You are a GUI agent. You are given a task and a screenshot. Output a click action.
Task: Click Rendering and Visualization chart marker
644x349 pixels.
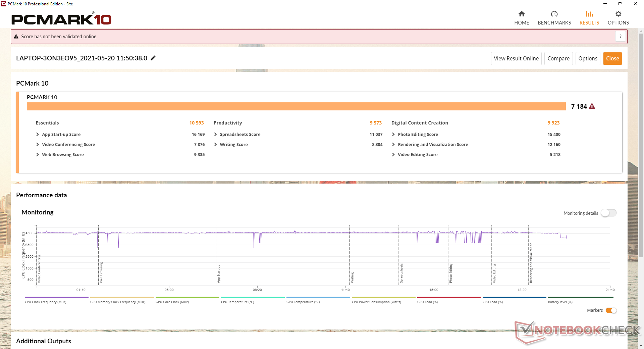[x=531, y=263]
